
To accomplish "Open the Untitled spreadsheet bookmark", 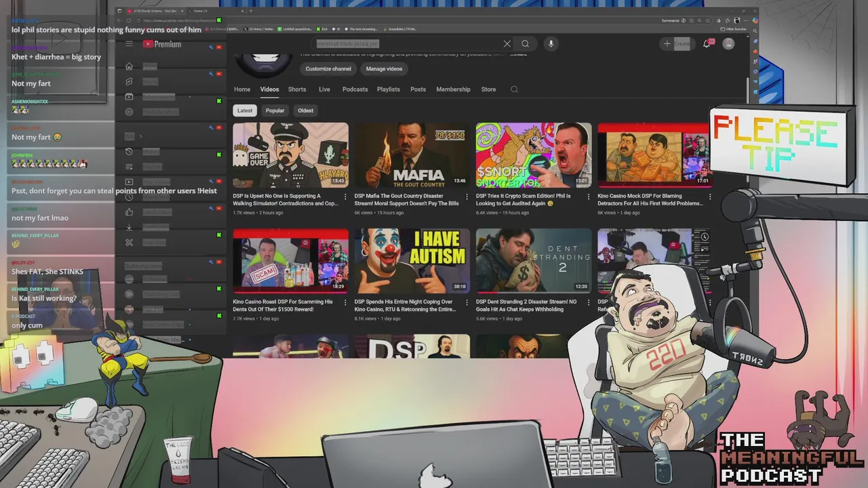I will pyautogui.click(x=295, y=29).
